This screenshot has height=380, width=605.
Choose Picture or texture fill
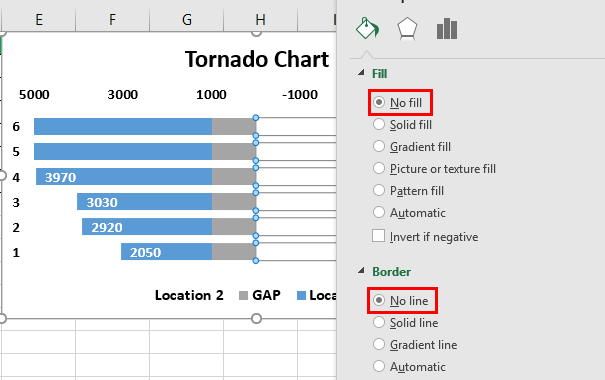pyautogui.click(x=434, y=169)
